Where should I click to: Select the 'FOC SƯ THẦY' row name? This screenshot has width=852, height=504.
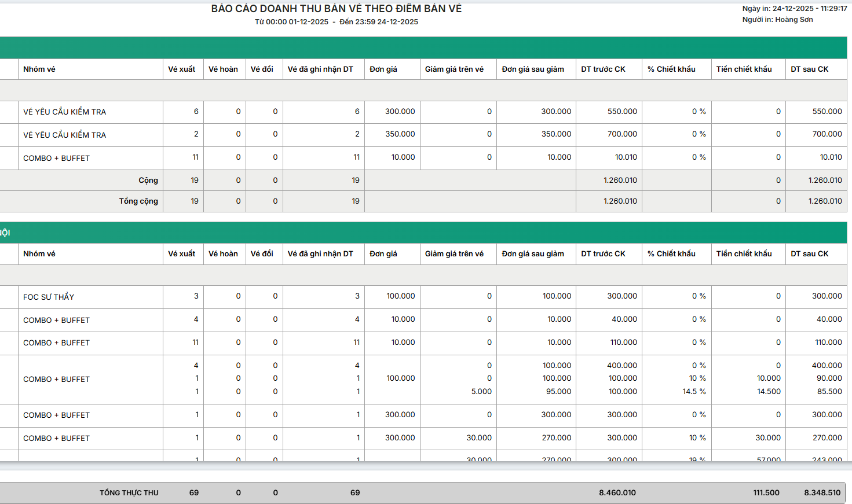click(x=49, y=297)
